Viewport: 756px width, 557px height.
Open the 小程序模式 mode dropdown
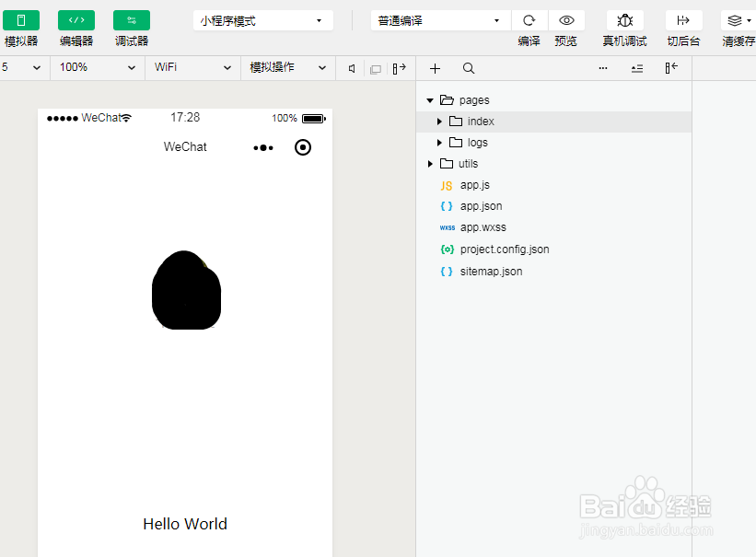point(262,21)
